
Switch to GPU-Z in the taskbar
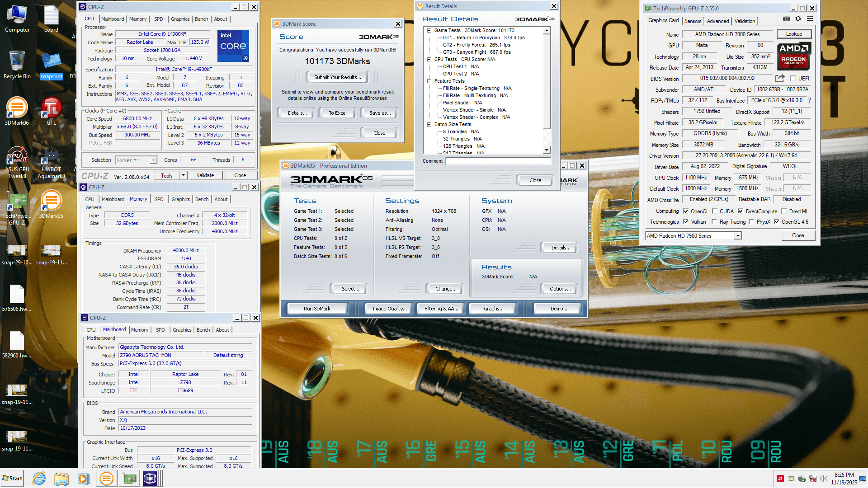[x=130, y=479]
